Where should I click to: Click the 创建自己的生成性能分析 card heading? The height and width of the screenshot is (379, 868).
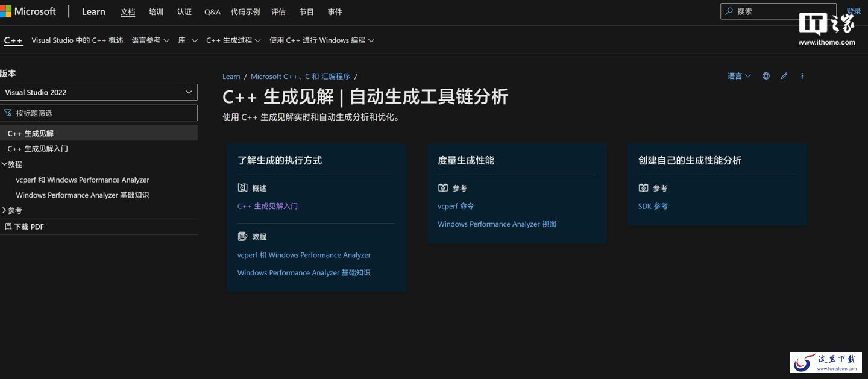[x=690, y=160]
